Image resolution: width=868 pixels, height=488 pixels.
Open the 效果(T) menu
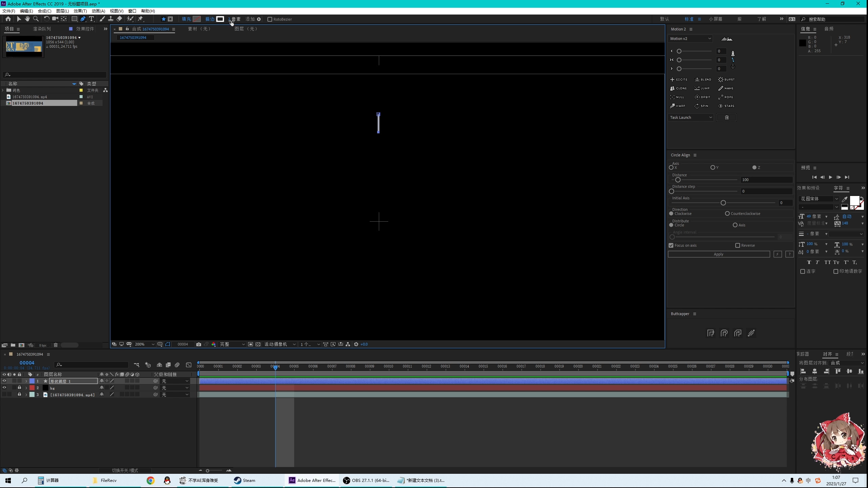[80, 11]
